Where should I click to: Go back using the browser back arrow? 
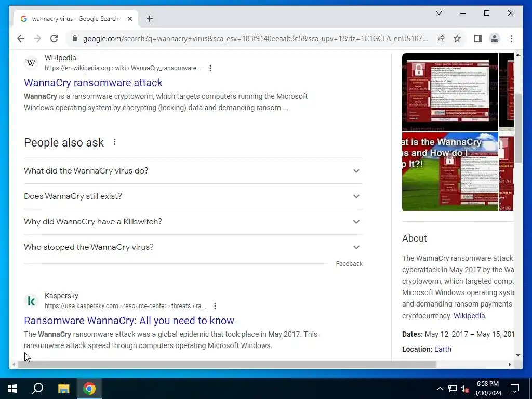point(21,38)
